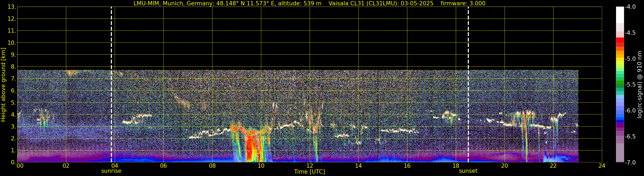Click the y-axis tick label '5.'
This screenshot has height=176, width=644.
[x=13, y=103]
